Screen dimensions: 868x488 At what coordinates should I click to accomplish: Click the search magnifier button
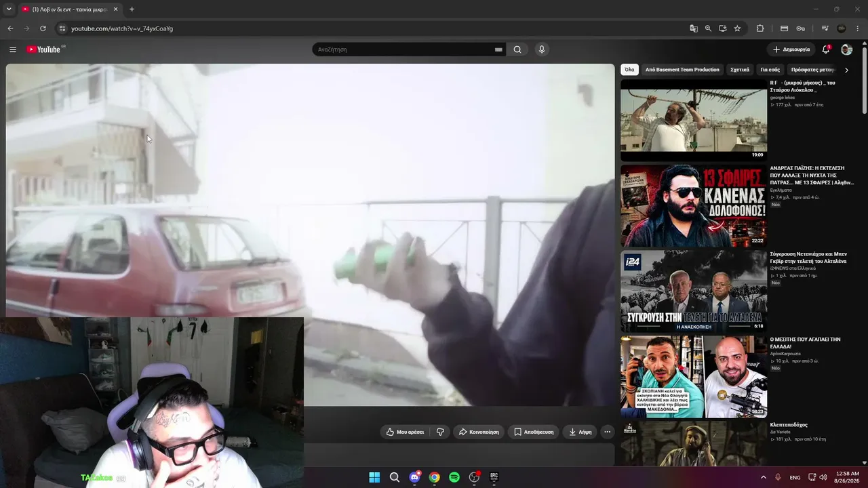click(x=517, y=49)
